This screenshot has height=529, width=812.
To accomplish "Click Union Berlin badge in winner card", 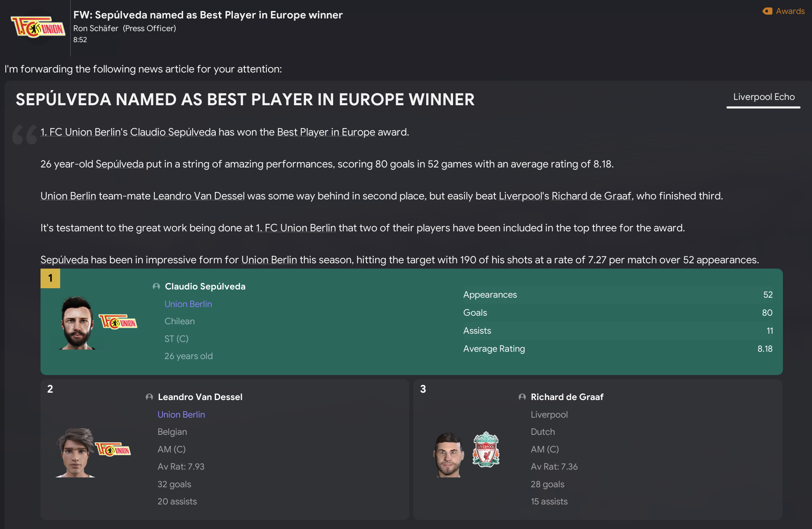I will point(118,322).
